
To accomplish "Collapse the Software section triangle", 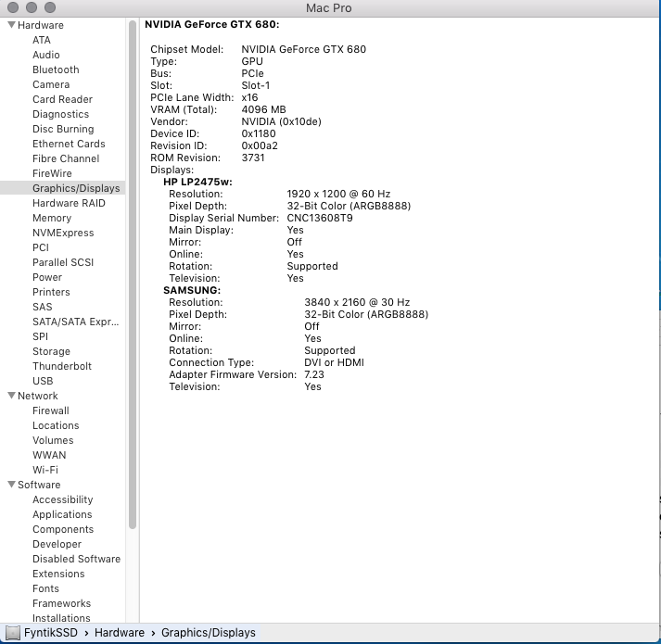I will click(12, 485).
